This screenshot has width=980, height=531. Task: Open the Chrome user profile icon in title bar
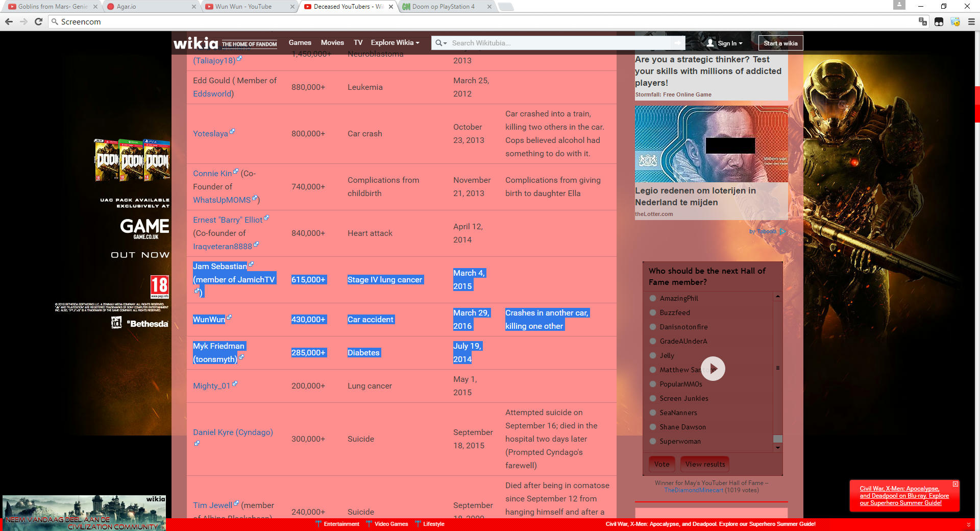pyautogui.click(x=899, y=5)
